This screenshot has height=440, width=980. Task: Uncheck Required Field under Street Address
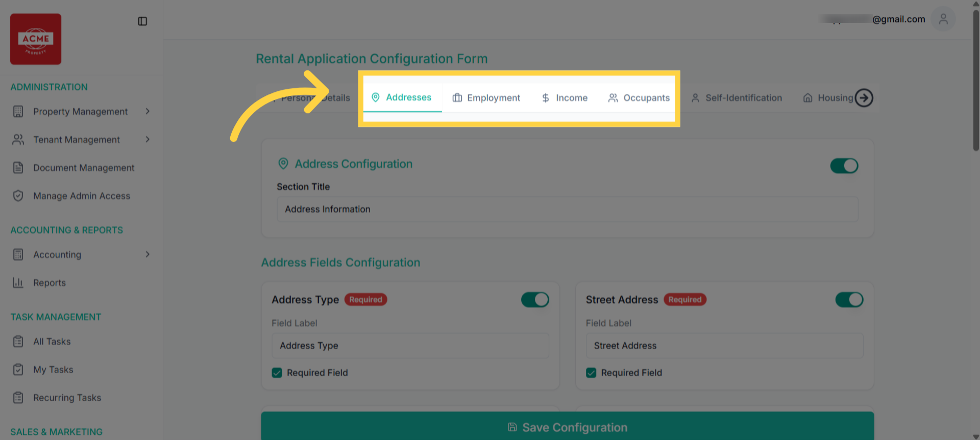click(591, 373)
